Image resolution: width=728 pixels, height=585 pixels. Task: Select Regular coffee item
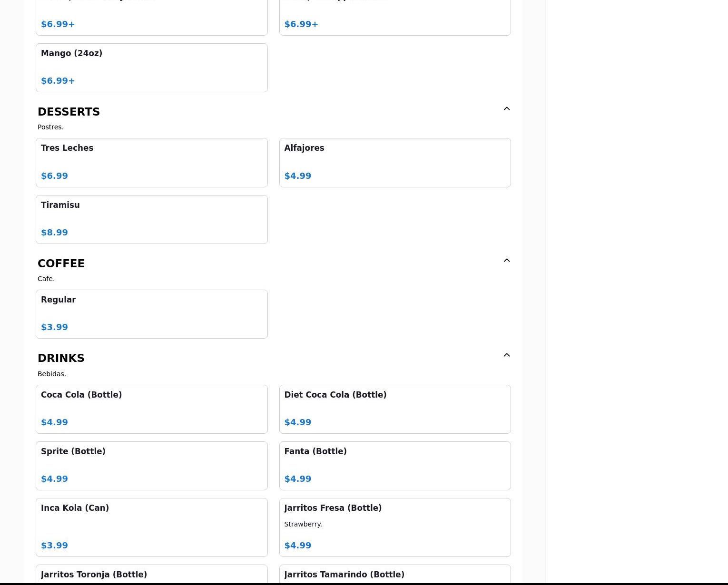152,314
